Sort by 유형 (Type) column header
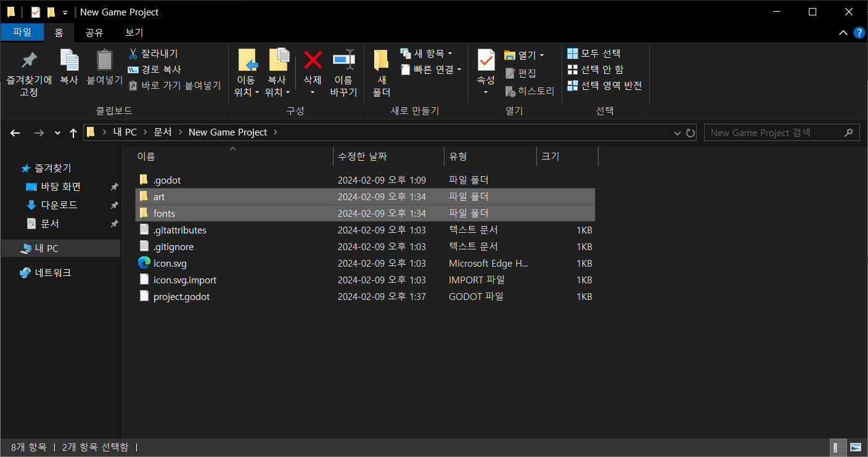This screenshot has width=868, height=457. [490, 156]
